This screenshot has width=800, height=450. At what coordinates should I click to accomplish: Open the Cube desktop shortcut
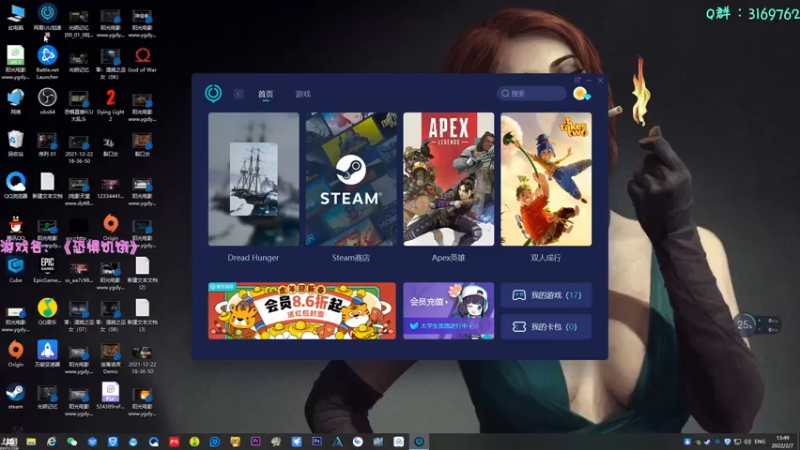pyautogui.click(x=15, y=270)
